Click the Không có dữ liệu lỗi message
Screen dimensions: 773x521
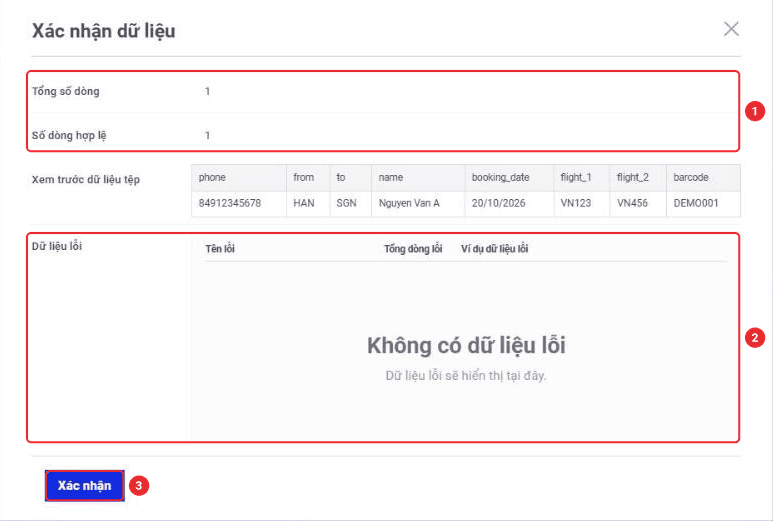[x=466, y=345]
